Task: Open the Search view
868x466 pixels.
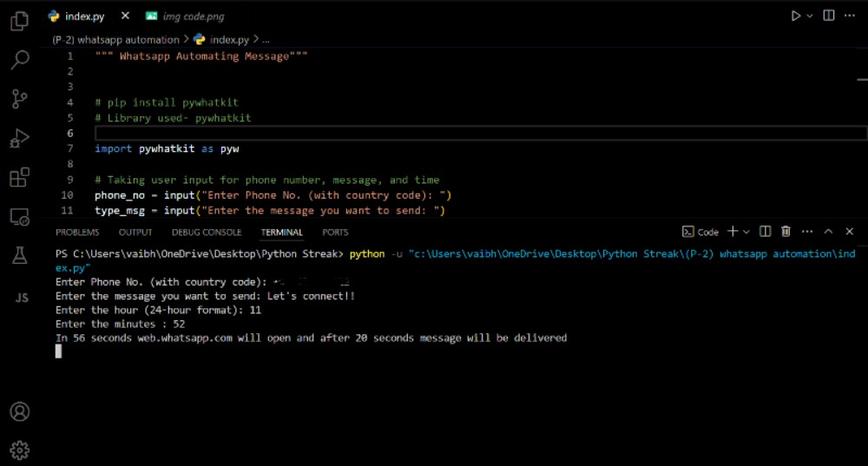Action: (x=19, y=60)
